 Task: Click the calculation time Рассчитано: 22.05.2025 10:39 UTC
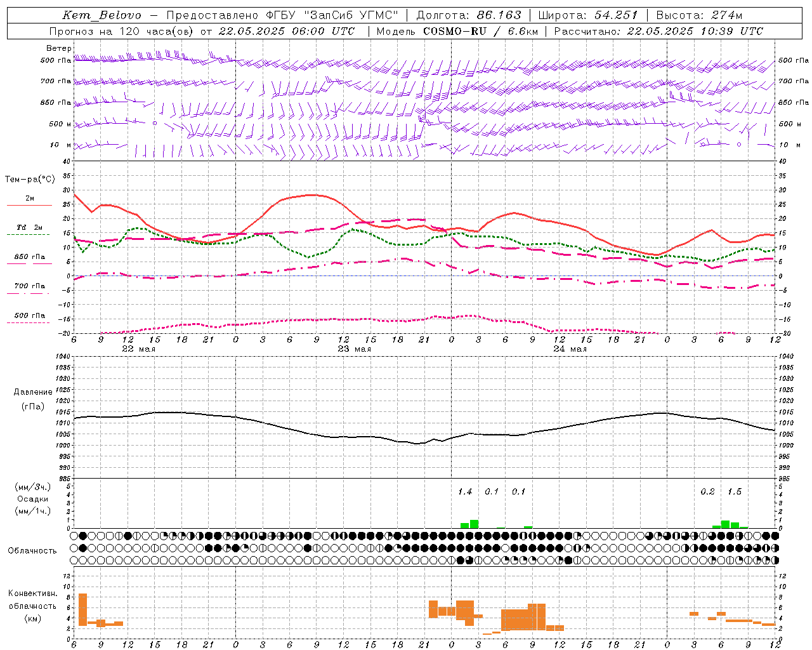(x=658, y=31)
